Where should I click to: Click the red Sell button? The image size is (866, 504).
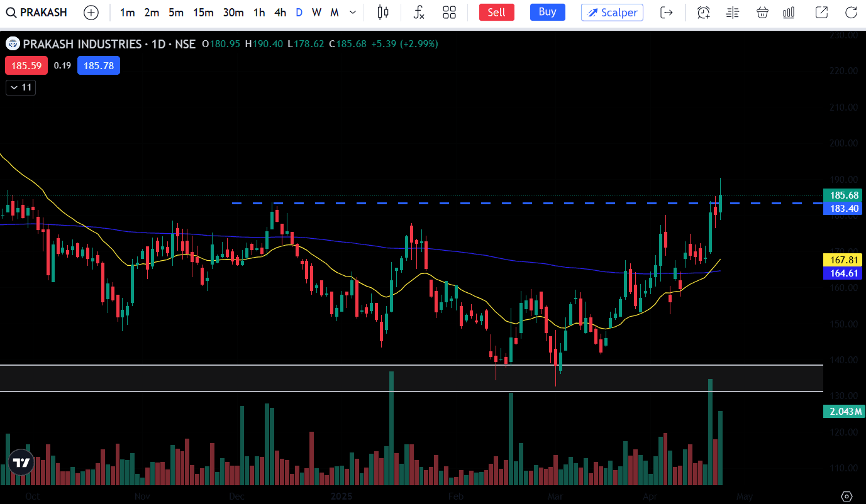click(x=496, y=13)
